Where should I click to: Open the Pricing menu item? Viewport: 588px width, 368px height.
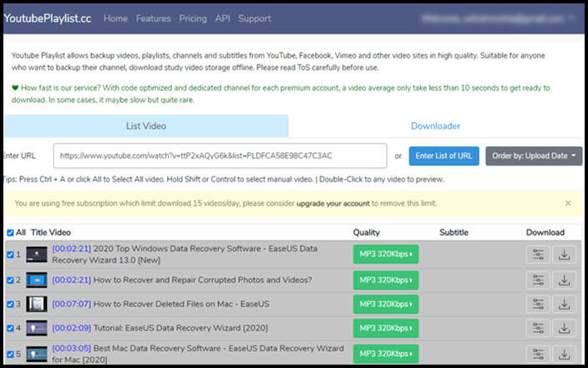pos(193,18)
